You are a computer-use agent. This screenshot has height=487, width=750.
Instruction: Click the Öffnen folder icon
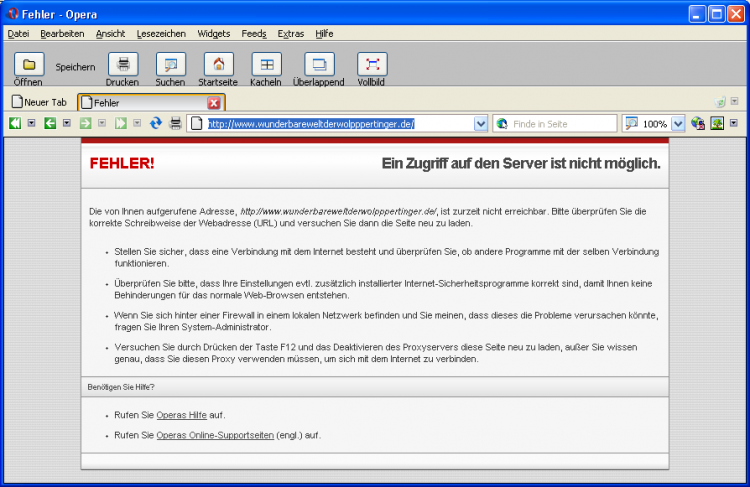pyautogui.click(x=29, y=64)
